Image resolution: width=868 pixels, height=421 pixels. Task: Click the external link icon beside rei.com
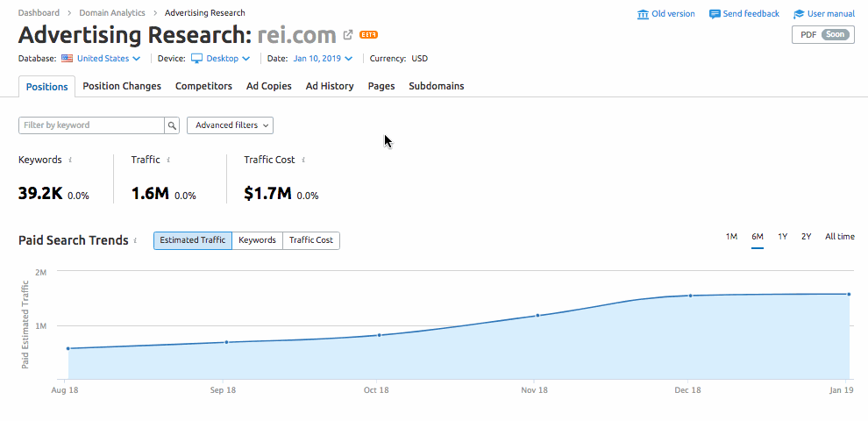point(348,35)
